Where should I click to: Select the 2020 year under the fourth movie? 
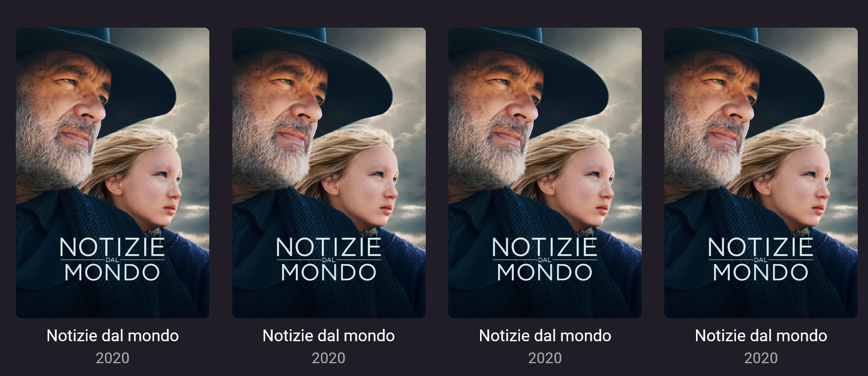click(x=761, y=358)
